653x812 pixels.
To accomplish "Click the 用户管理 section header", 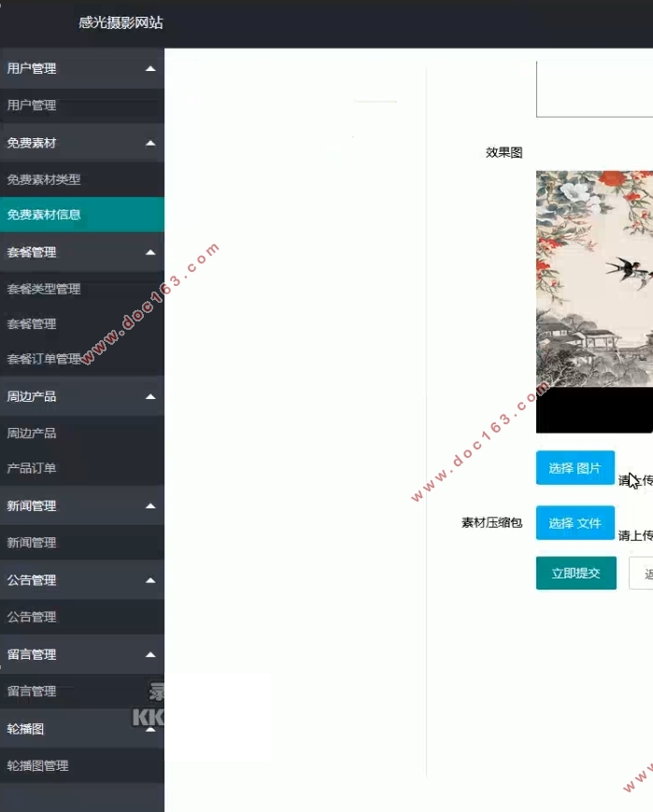I will [82, 68].
